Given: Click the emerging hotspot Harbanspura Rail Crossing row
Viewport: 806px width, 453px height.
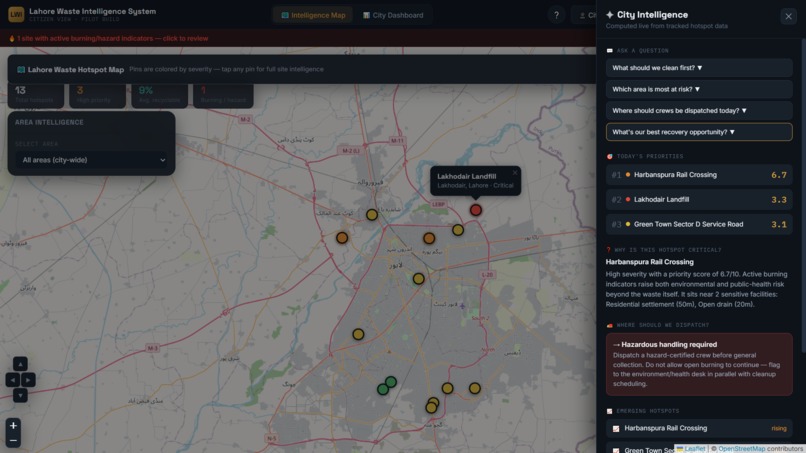Looking at the screenshot, I should point(699,428).
